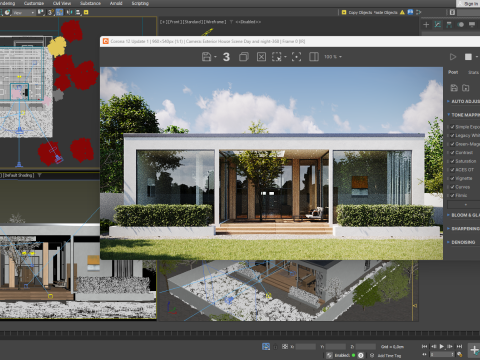
Task: Open render history number 3 icon
Action: click(x=226, y=57)
